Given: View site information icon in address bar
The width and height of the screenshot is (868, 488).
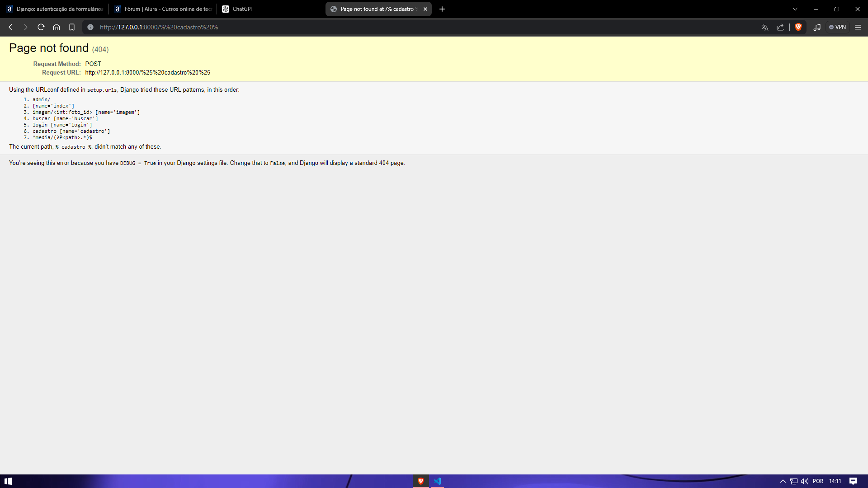Looking at the screenshot, I should (x=90, y=27).
